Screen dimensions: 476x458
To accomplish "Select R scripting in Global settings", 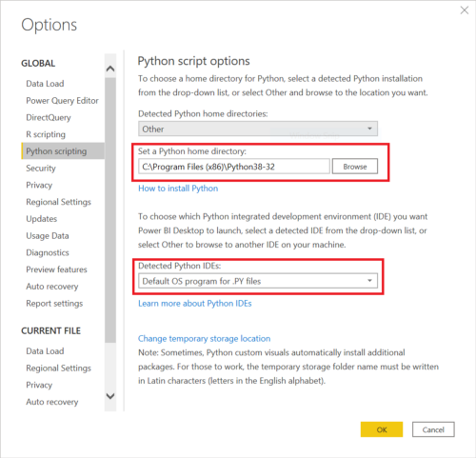I will click(x=46, y=134).
